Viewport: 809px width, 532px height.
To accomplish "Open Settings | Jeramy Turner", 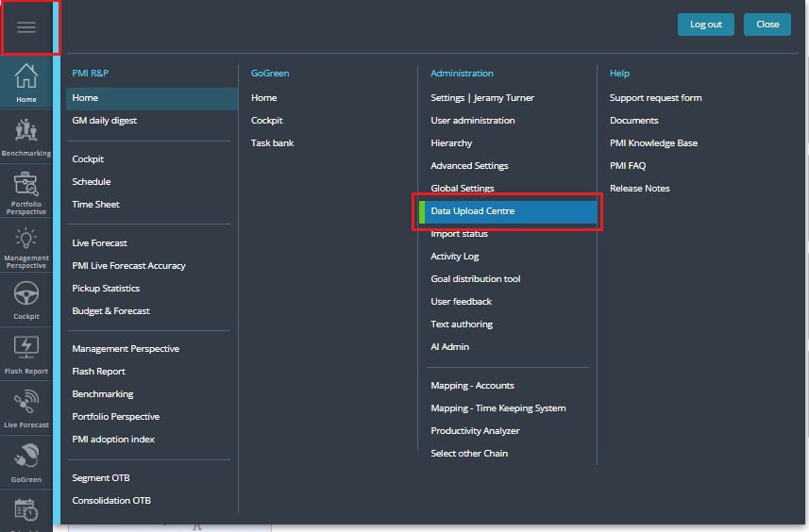I will [482, 98].
